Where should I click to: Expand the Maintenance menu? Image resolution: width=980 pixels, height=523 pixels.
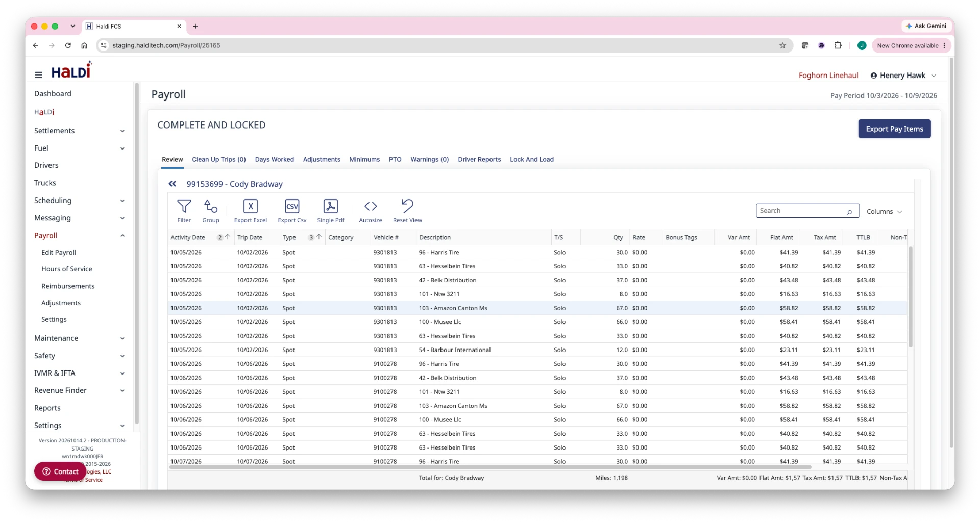pos(79,338)
